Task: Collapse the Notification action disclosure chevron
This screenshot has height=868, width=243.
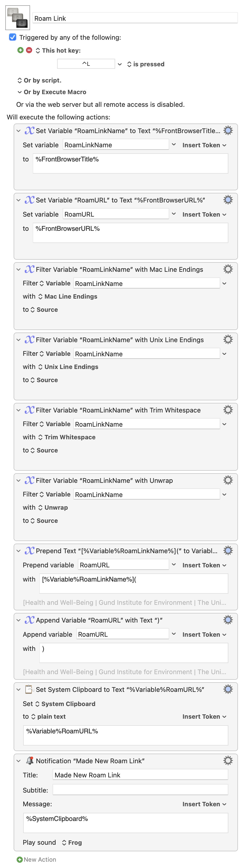Action: pyautogui.click(x=18, y=760)
